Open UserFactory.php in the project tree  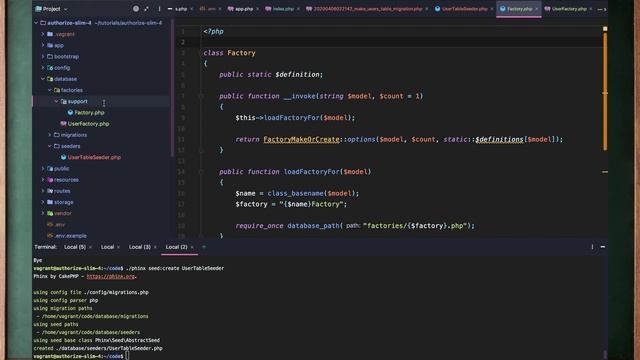(88, 124)
